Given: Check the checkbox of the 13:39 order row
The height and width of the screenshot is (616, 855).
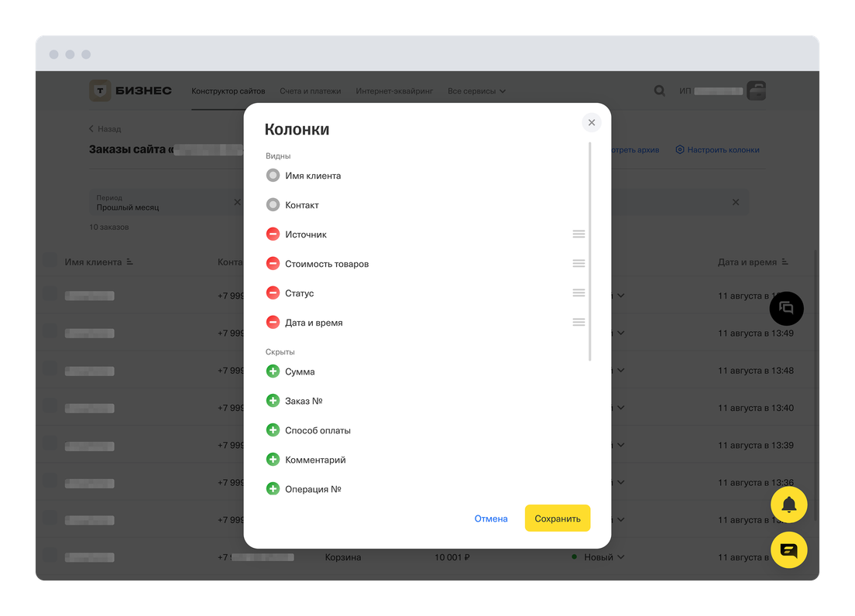Looking at the screenshot, I should (x=50, y=443).
